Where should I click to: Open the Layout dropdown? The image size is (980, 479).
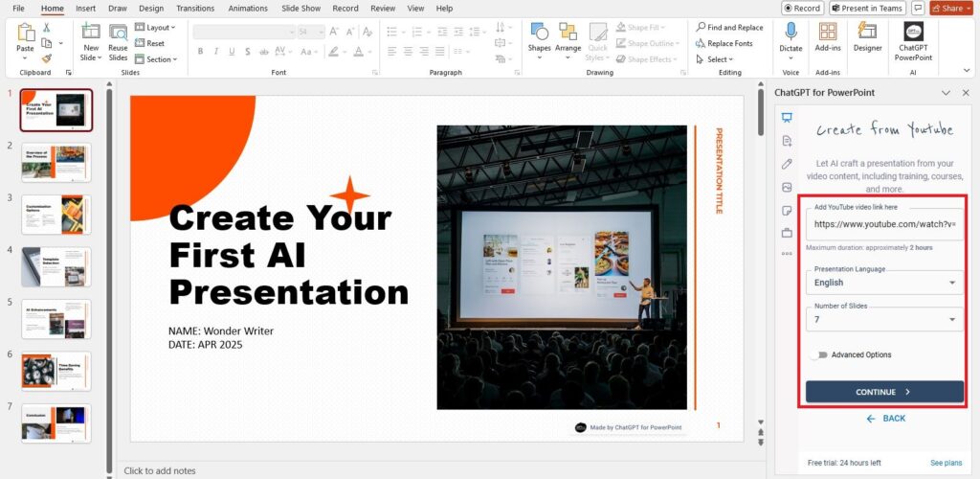[156, 28]
